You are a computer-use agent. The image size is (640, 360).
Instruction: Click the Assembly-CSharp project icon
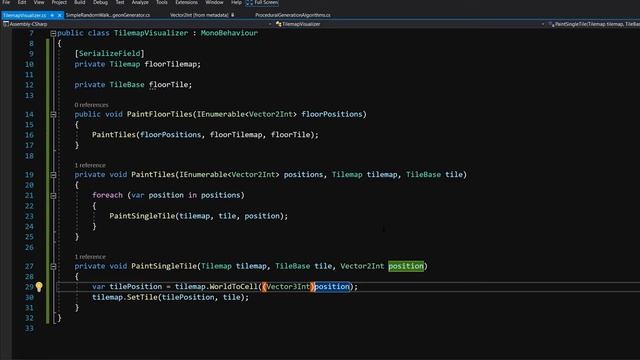coord(6,24)
